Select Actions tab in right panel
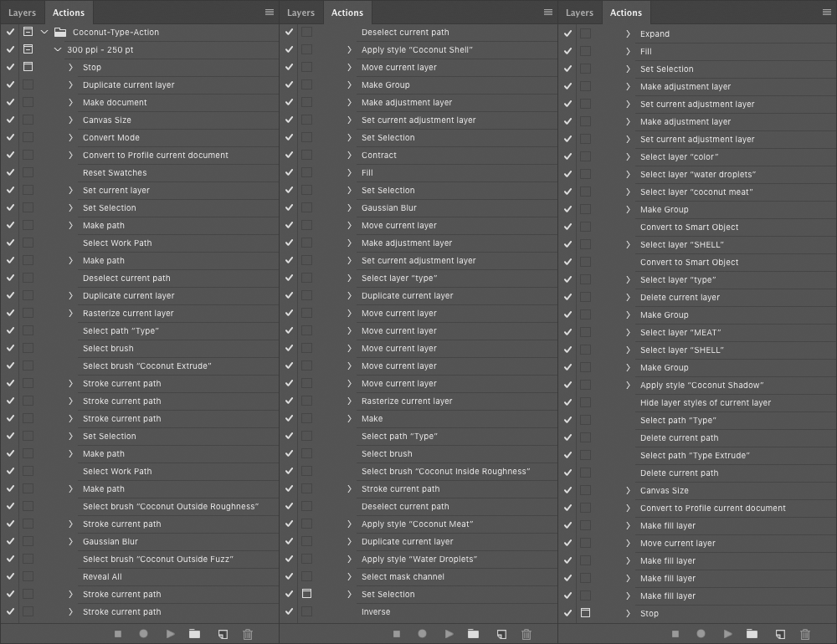The width and height of the screenshot is (837, 644). [625, 13]
